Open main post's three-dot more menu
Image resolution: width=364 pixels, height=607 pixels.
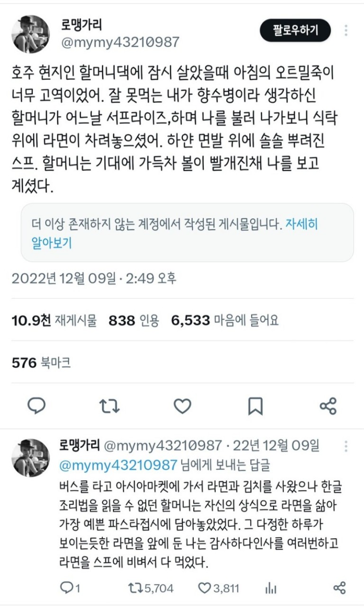click(346, 31)
